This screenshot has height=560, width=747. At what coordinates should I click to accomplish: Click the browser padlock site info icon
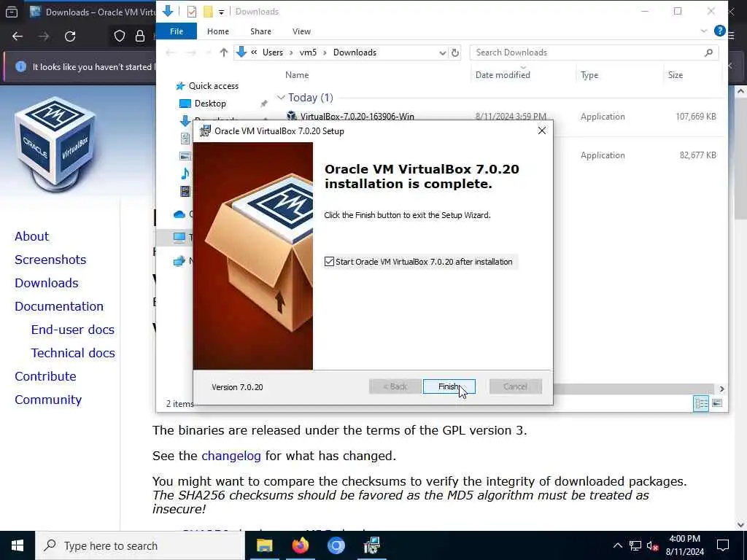(x=140, y=36)
